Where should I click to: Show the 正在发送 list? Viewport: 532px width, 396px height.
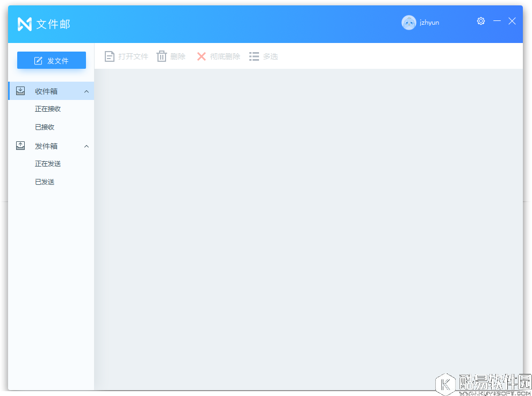[x=48, y=164]
